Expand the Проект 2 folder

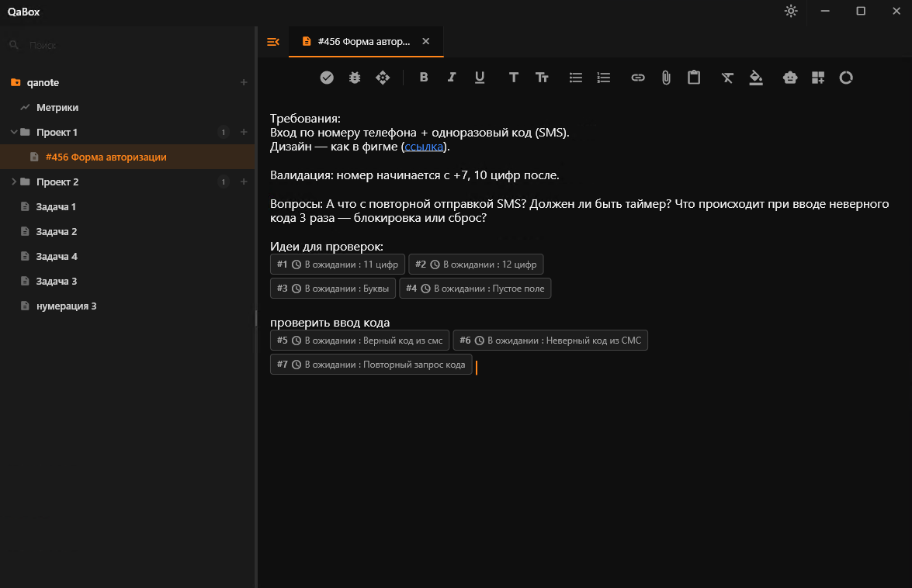coord(14,182)
